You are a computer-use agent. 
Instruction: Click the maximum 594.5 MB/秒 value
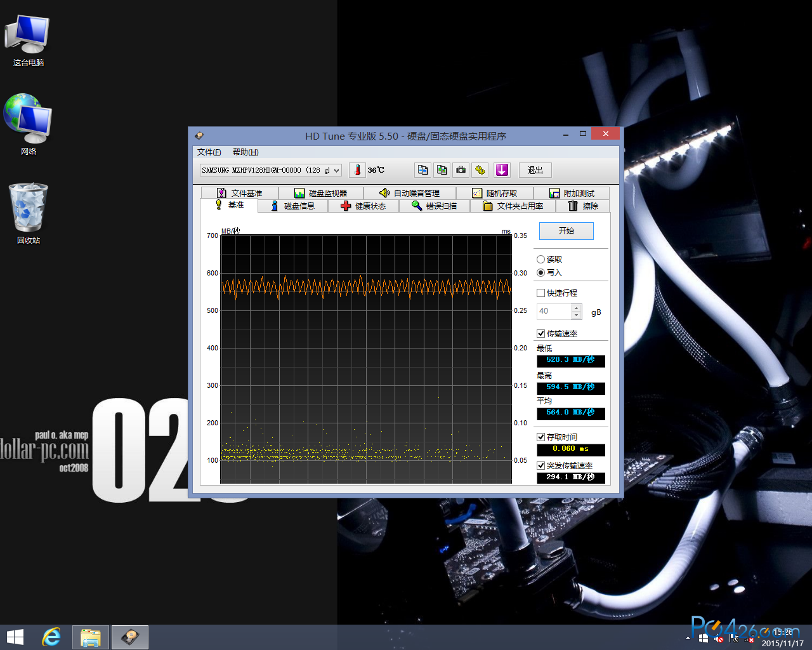tap(571, 388)
